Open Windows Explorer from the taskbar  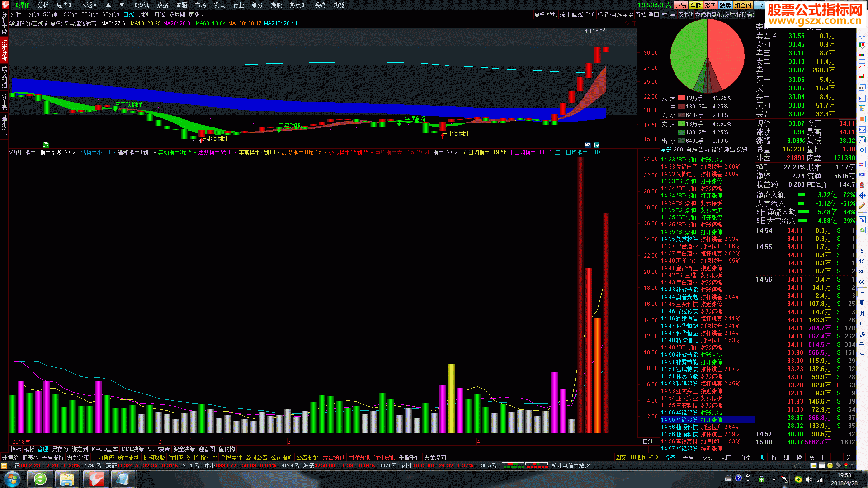click(67, 479)
